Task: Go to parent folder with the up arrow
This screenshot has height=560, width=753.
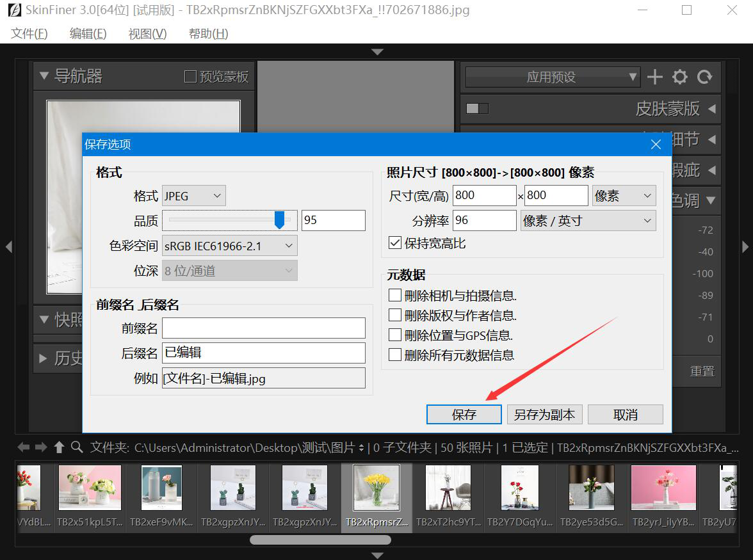Action: [59, 447]
